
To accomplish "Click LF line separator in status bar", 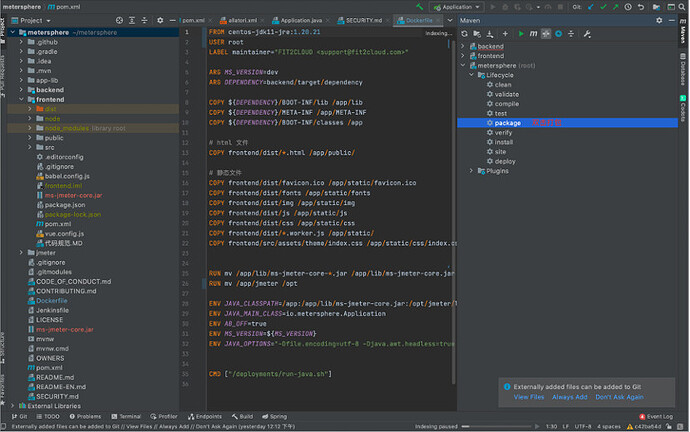I will point(565,426).
